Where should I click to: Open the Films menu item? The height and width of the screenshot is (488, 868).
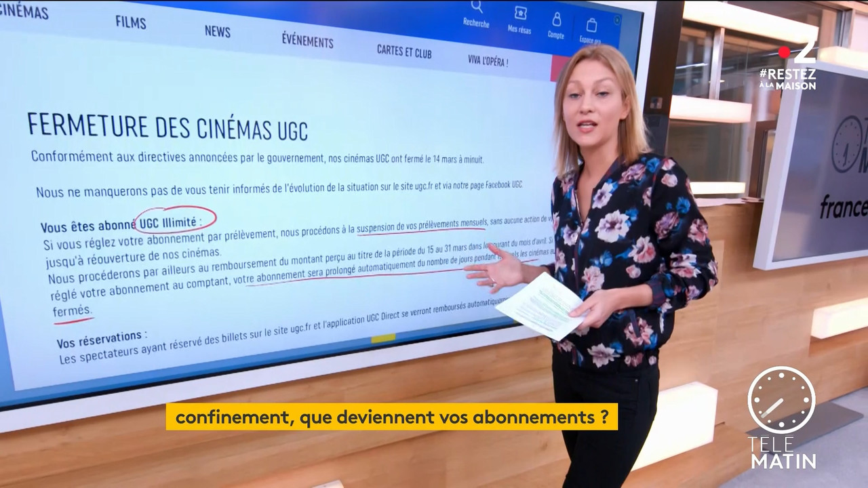[131, 22]
